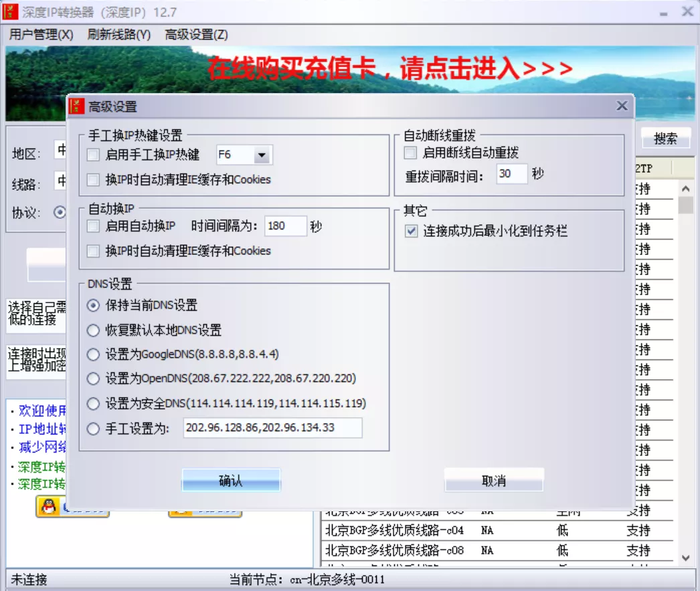
Task: Click the 搜索 search button in the main window
Action: tap(665, 139)
